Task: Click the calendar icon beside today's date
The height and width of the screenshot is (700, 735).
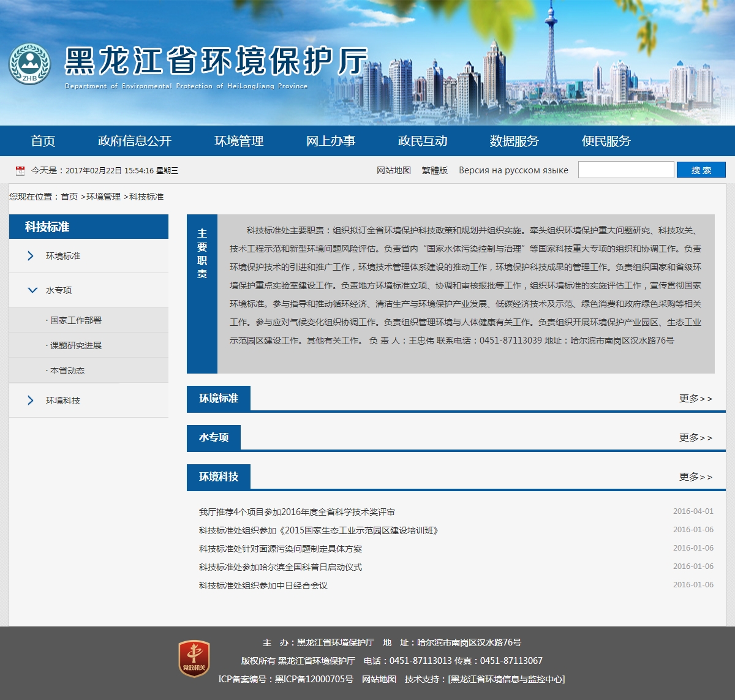Action: coord(20,171)
